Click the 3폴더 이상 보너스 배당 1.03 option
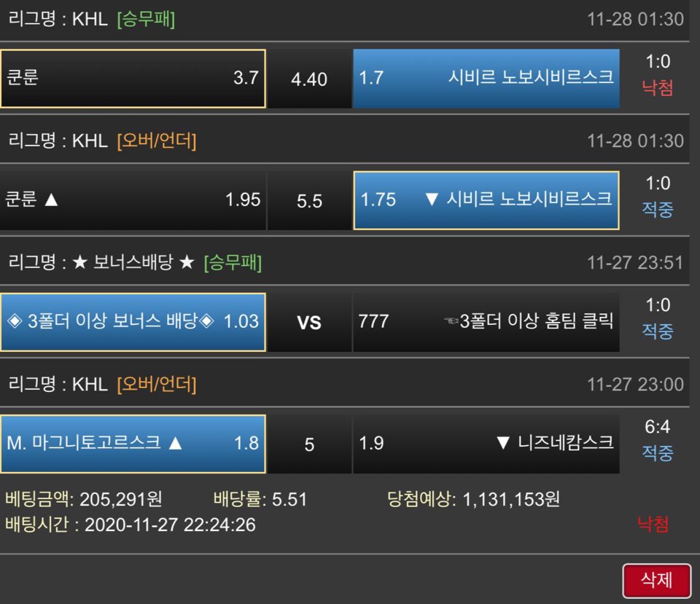 coord(133,322)
